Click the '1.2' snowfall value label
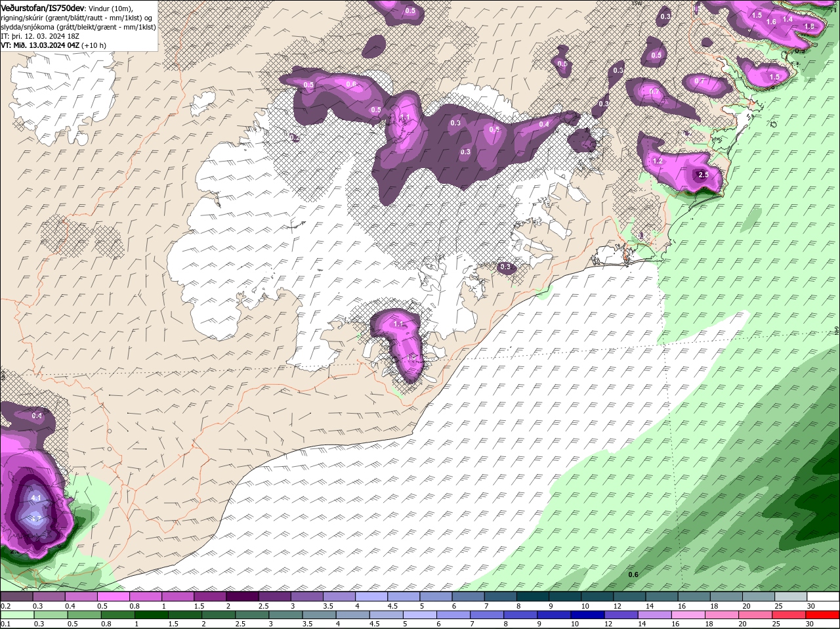The width and height of the screenshot is (840, 629). tap(658, 161)
